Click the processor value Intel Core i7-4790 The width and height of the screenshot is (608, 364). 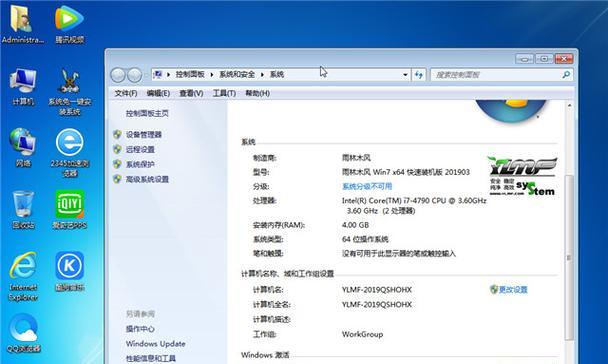[x=414, y=205]
